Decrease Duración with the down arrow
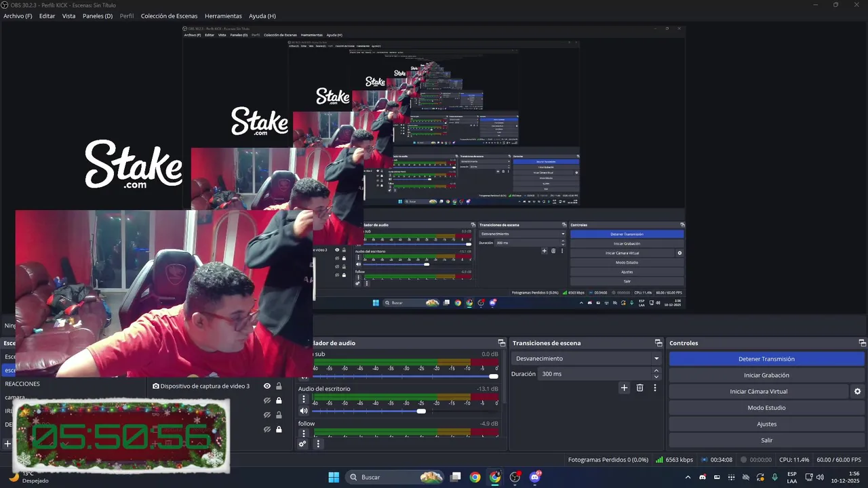 656,377
